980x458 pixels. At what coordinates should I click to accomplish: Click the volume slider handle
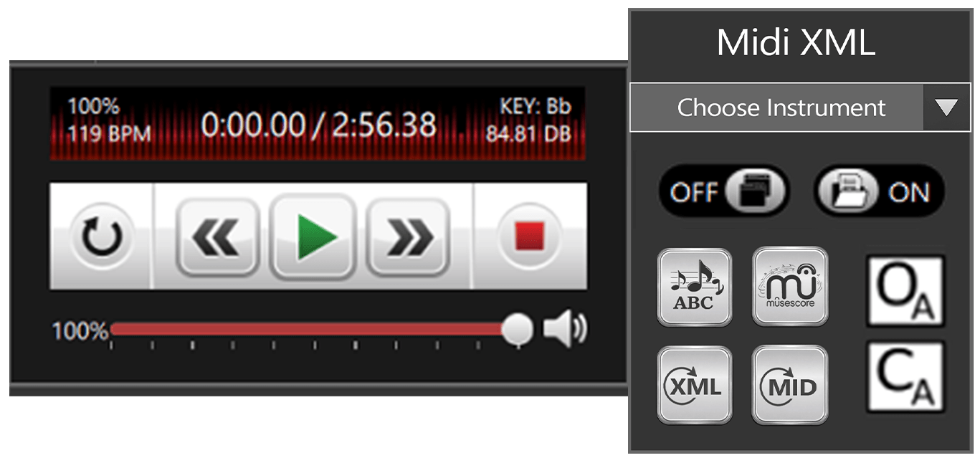(x=517, y=330)
